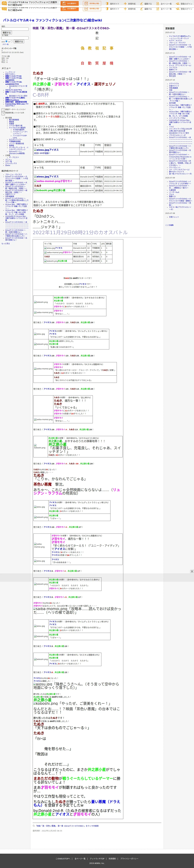Open なりきりバトラー link
Viewport: 194px width, 868px height.
pos(16,140)
